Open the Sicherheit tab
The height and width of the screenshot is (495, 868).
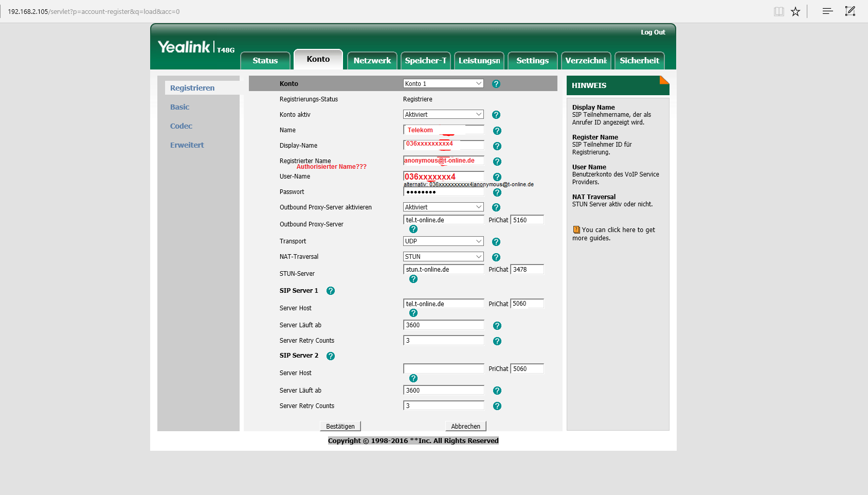tap(640, 61)
